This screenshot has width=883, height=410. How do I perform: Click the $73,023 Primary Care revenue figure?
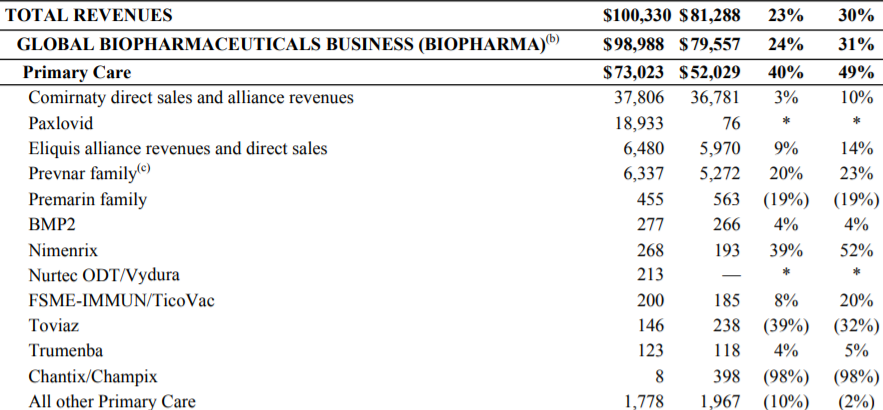coord(637,72)
